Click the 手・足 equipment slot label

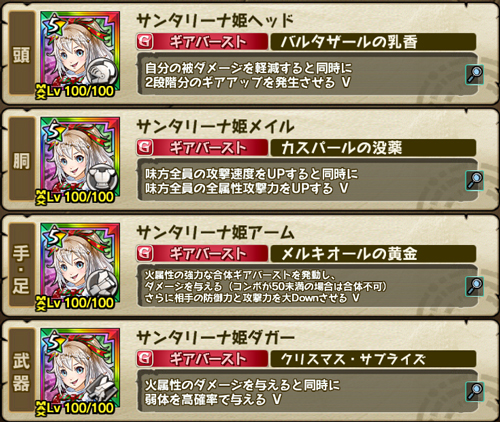(x=22, y=265)
